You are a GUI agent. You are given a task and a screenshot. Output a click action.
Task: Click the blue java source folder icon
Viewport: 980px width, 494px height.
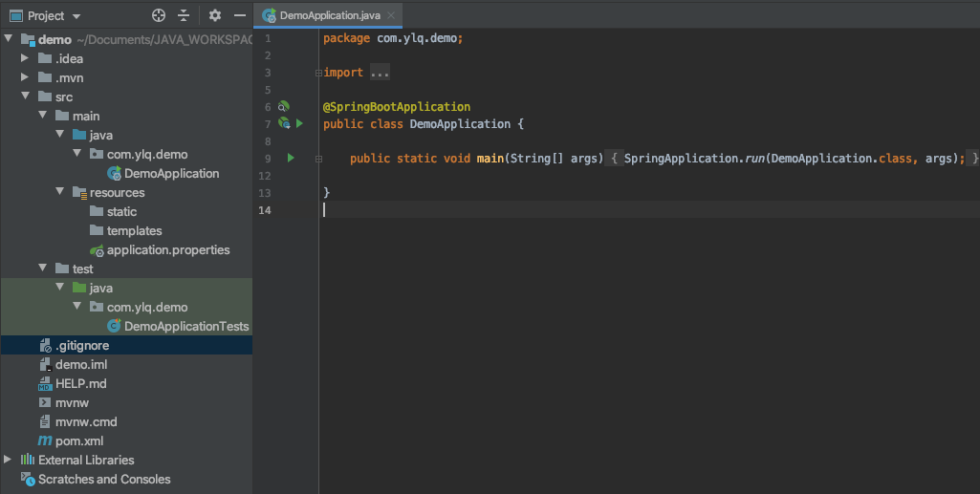click(x=79, y=135)
